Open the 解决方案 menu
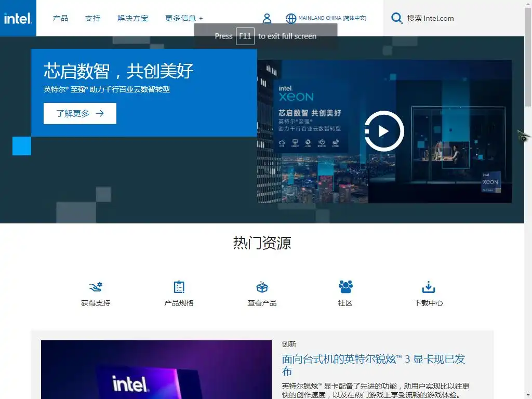 click(132, 18)
